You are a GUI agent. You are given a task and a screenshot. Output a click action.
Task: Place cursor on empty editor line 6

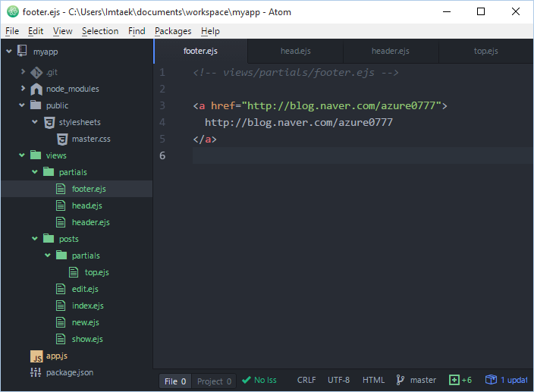(363, 155)
